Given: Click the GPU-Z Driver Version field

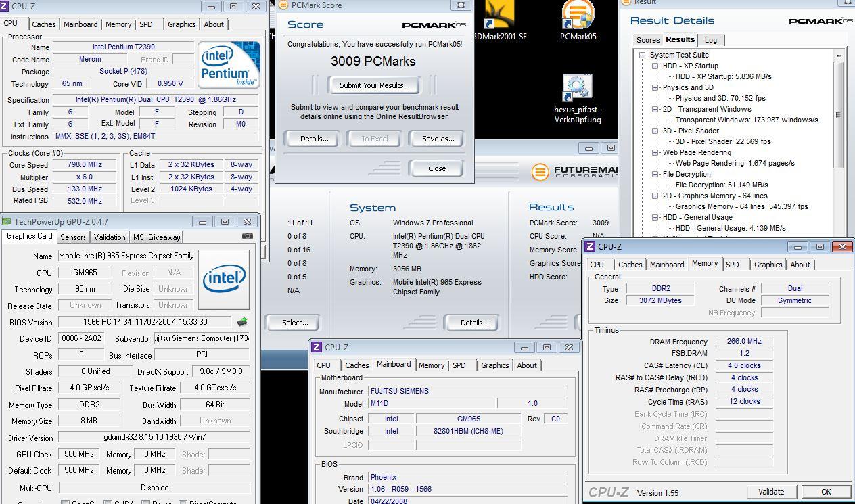Looking at the screenshot, I should point(154,438).
